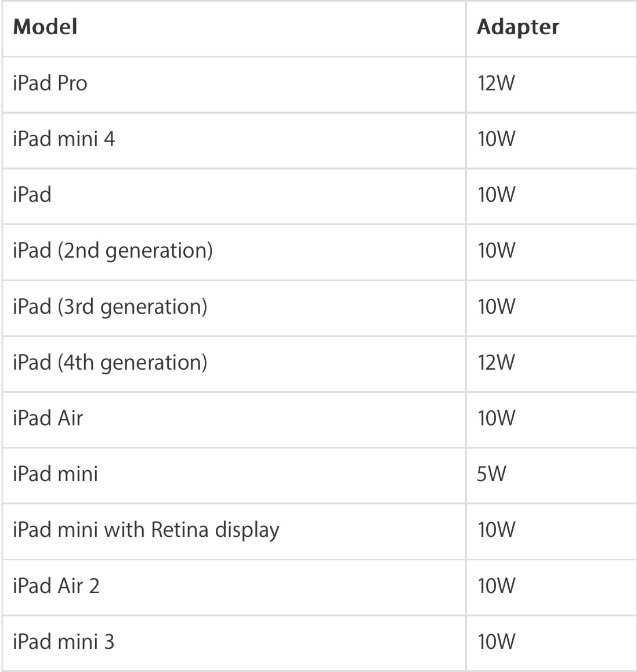The height and width of the screenshot is (672, 637).
Task: Click the 10W value for iPad (2nd generation)
Action: (496, 250)
